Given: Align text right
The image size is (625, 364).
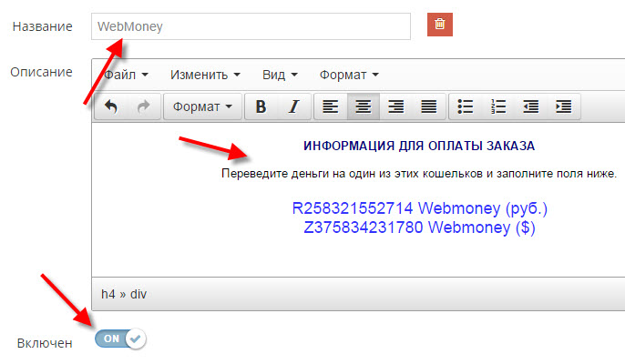Looking at the screenshot, I should (395, 106).
